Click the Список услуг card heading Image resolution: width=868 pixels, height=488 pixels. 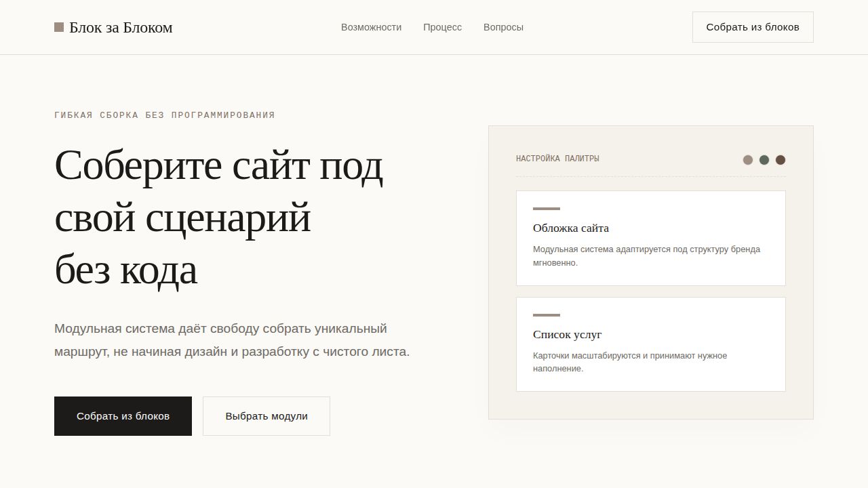568,334
